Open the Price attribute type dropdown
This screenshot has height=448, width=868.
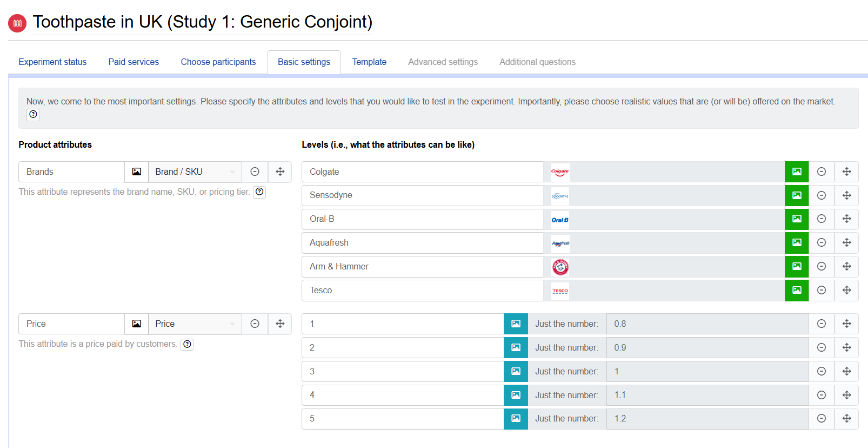pos(195,324)
